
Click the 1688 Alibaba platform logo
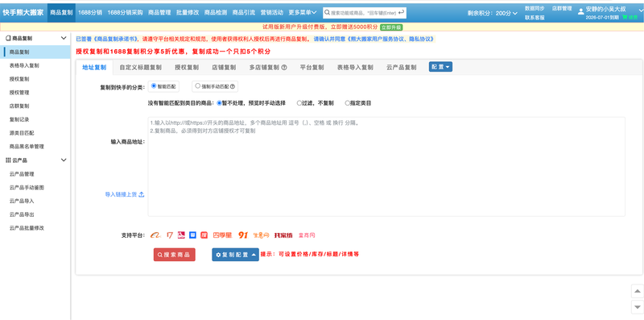tap(155, 235)
